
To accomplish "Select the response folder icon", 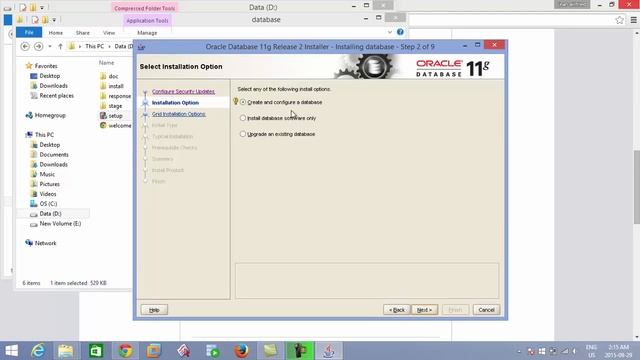I will pos(103,96).
